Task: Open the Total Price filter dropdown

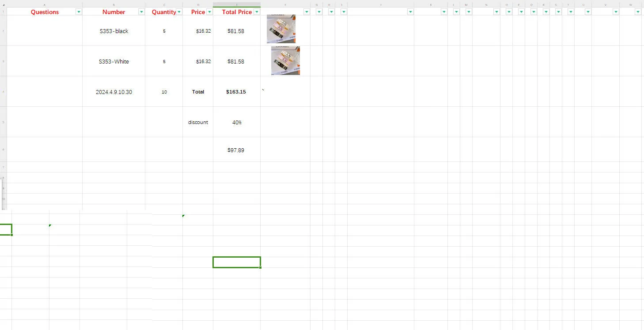Action: click(x=257, y=12)
